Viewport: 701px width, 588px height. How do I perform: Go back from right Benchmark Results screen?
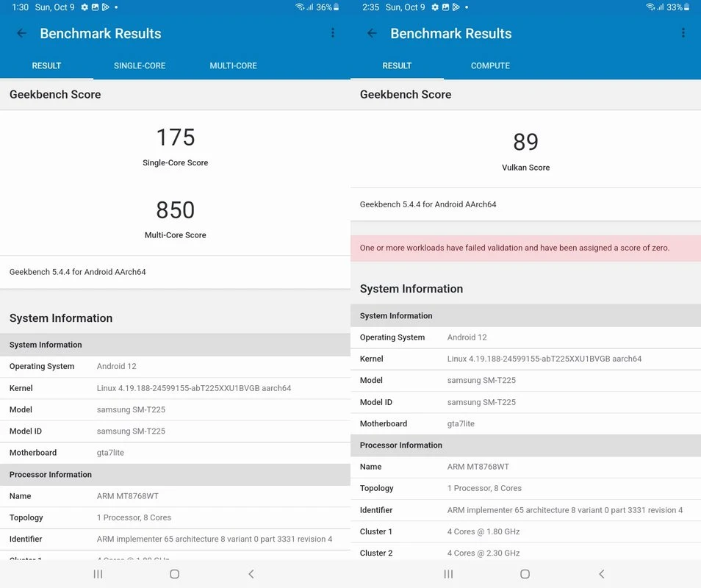(x=372, y=33)
